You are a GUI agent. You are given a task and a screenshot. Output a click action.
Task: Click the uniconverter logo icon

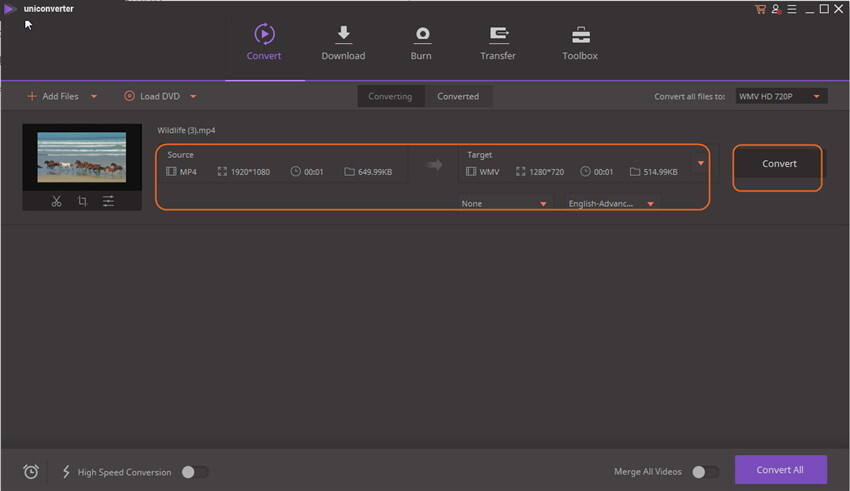tap(10, 9)
